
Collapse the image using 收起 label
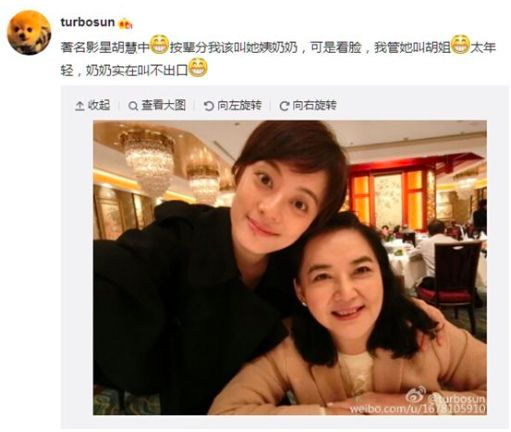tap(99, 105)
